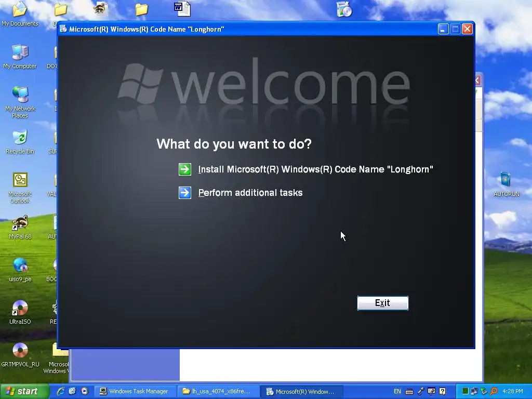Image resolution: width=532 pixels, height=399 pixels.
Task: Click Microsoft(R) Window... taskbar button
Action: point(301,392)
